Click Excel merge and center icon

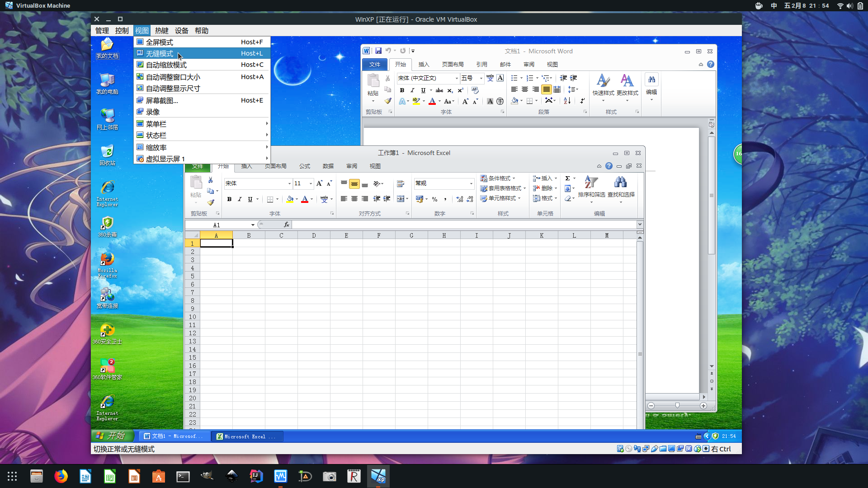pos(400,199)
